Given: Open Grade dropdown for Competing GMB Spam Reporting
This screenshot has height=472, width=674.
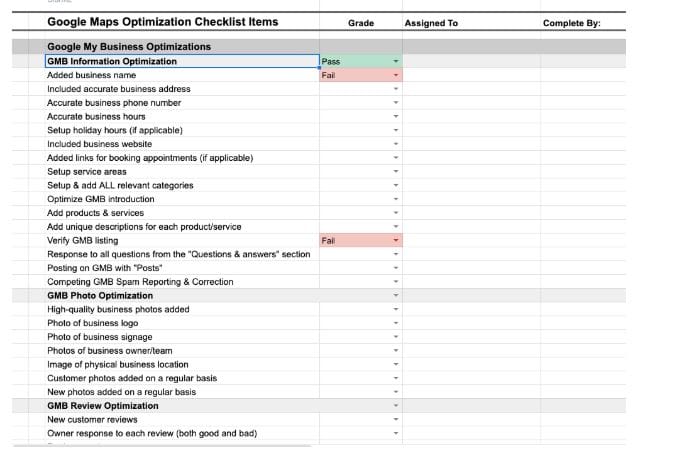Looking at the screenshot, I should click(396, 282).
